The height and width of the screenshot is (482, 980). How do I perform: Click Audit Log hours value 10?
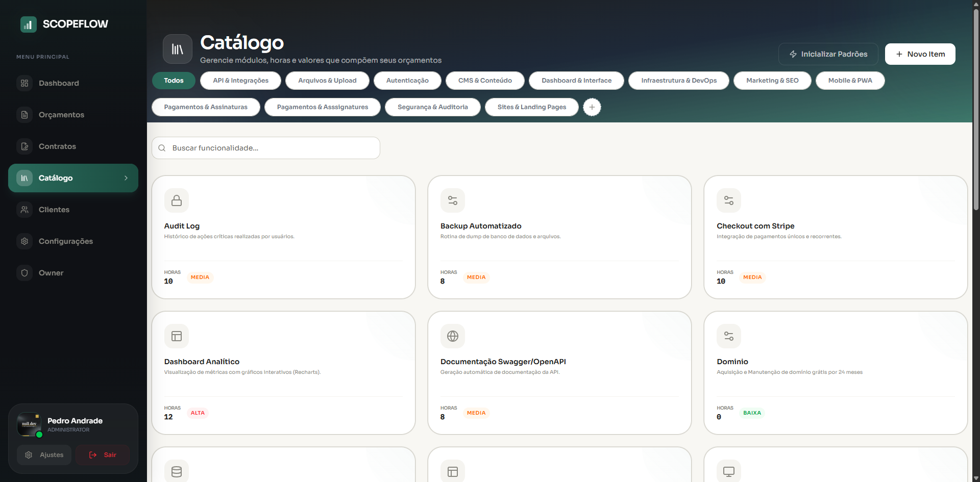(168, 281)
